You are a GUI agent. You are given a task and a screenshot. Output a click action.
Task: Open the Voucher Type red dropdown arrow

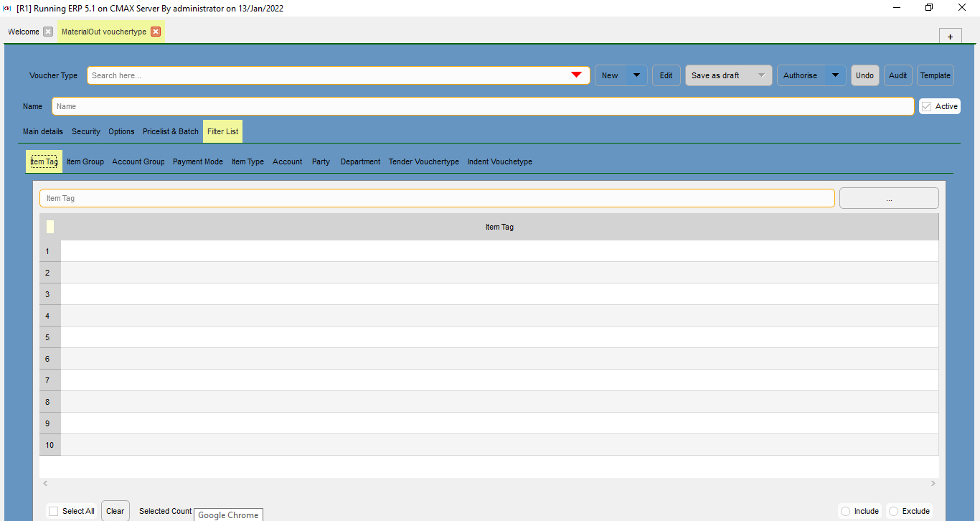click(576, 75)
